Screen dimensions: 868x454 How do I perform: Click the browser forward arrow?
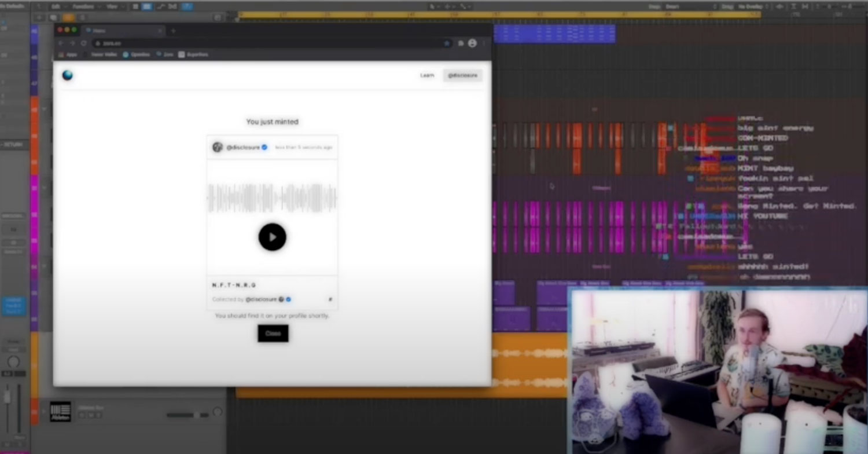(x=72, y=43)
